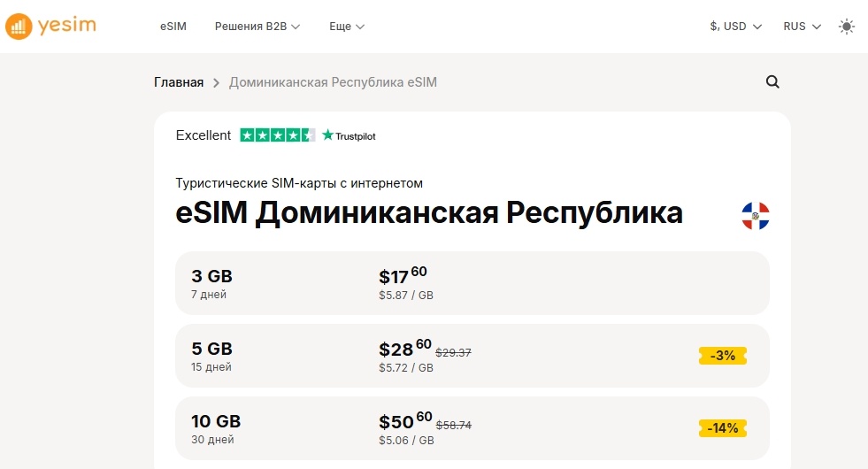This screenshot has width=868, height=469.
Task: Expand the Решения B2B dropdown
Action: [x=257, y=27]
